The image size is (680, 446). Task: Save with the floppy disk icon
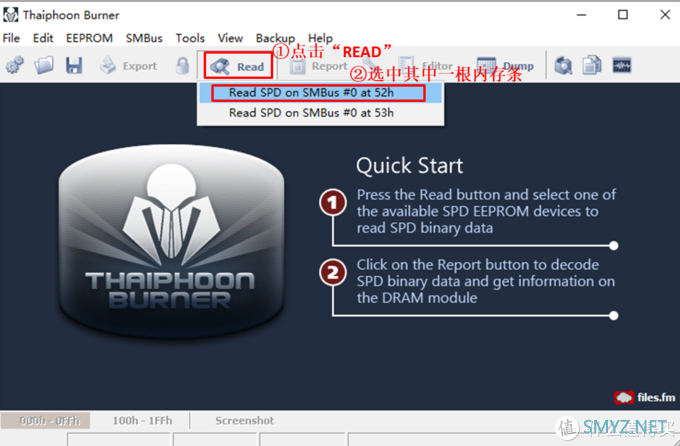tap(74, 66)
